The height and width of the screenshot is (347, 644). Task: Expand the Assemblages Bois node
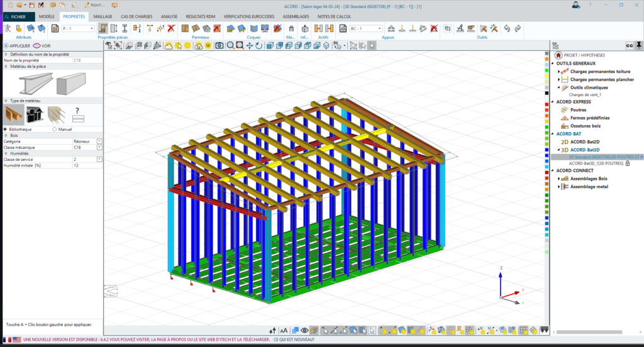tap(558, 179)
